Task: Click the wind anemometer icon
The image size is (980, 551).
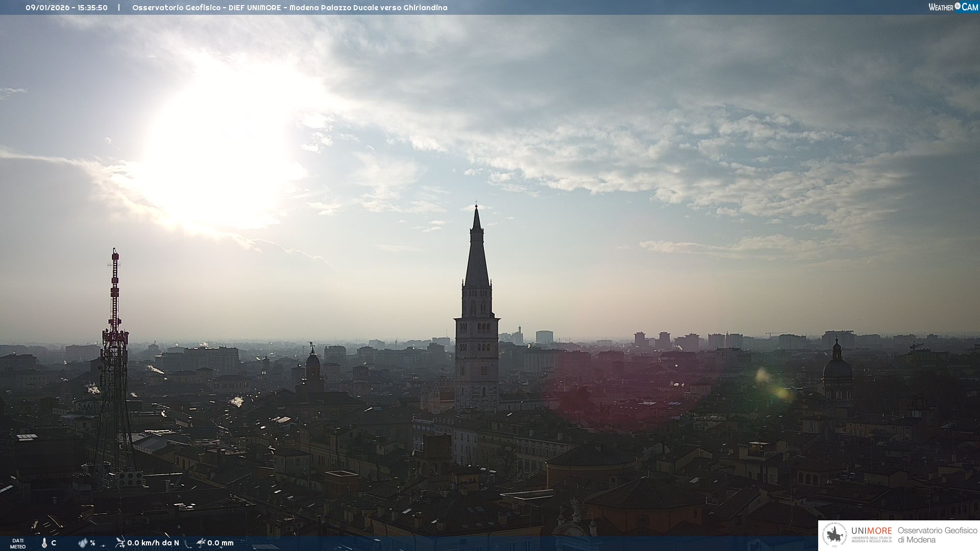Action: [x=120, y=543]
